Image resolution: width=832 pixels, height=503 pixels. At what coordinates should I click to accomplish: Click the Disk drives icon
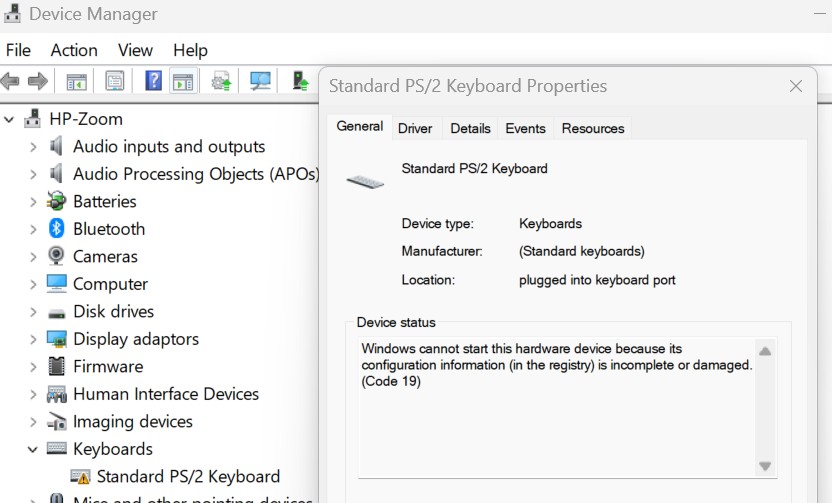point(56,313)
